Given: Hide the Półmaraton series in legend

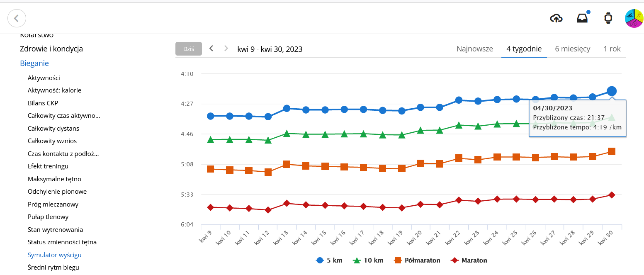Looking at the screenshot, I should (x=417, y=260).
